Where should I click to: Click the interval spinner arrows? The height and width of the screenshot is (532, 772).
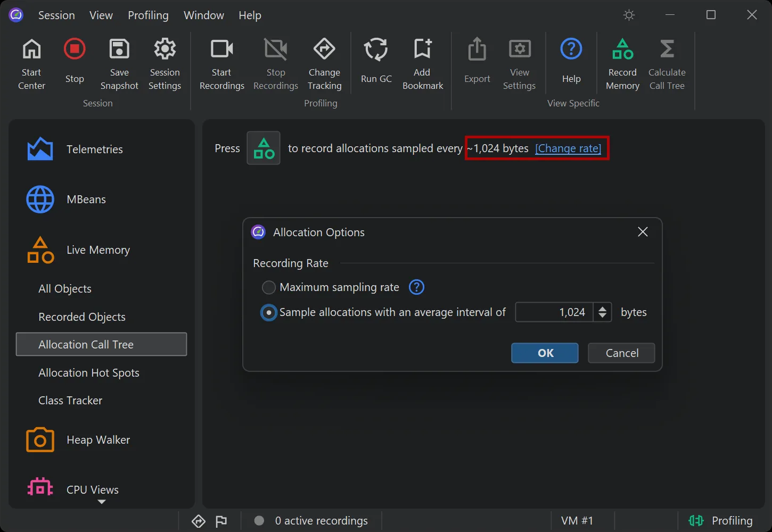point(602,312)
